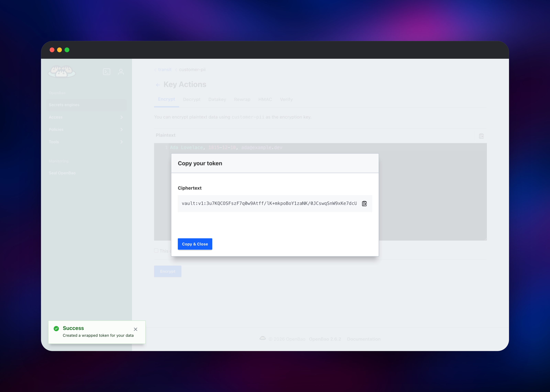The height and width of the screenshot is (392, 550).
Task: Open the Documentation footer link
Action: pos(364,339)
